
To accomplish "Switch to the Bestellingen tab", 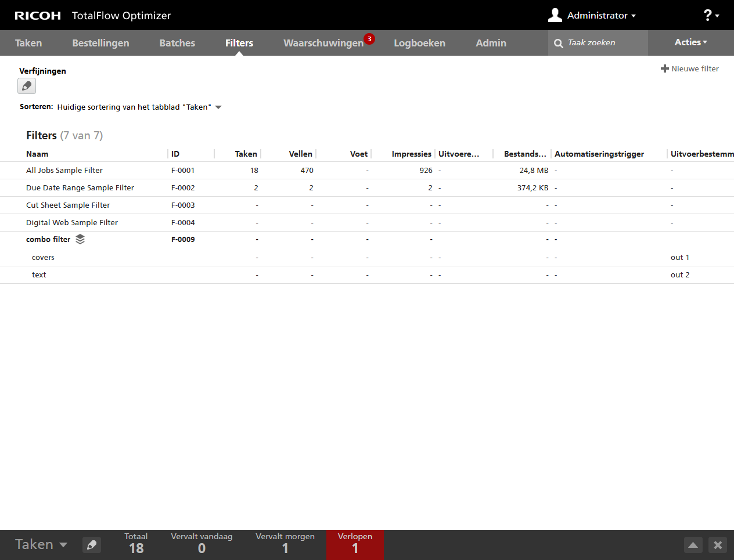I will click(100, 43).
